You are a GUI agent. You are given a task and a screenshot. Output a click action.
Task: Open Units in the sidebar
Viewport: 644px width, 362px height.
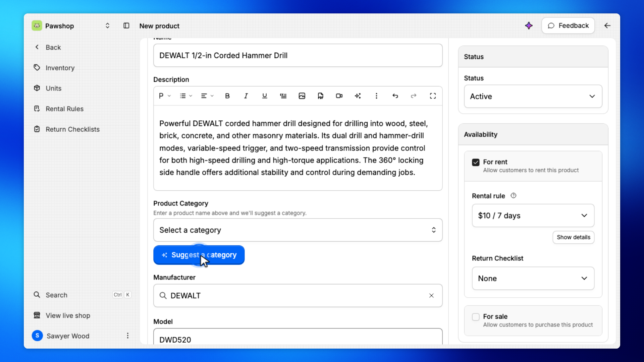click(47, 88)
